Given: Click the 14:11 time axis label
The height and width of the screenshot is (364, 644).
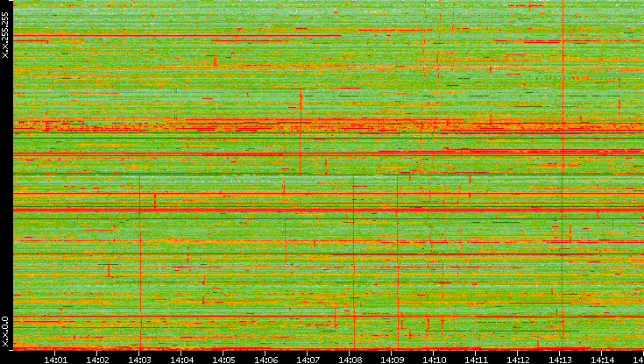Looking at the screenshot, I should pyautogui.click(x=477, y=360).
